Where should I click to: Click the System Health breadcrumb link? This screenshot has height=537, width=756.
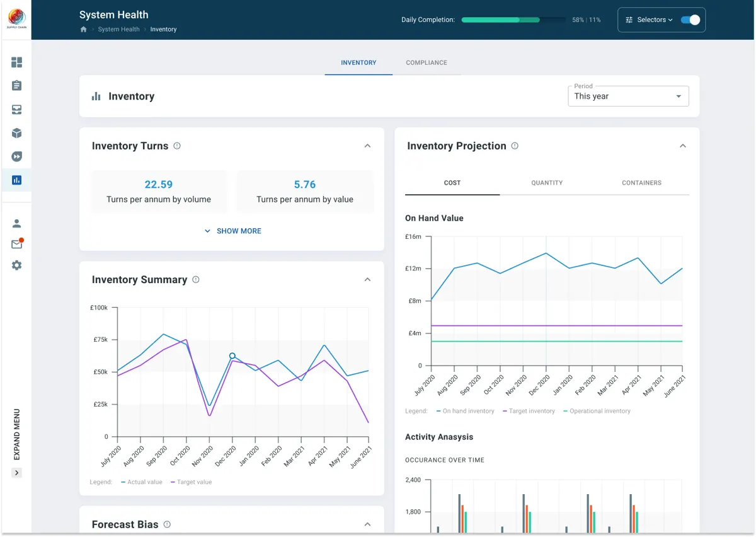pos(118,30)
